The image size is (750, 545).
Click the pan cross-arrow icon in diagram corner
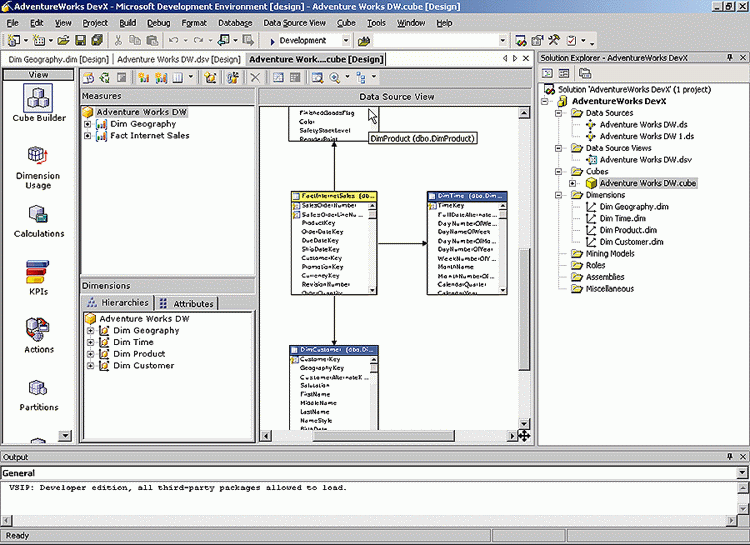point(524,436)
